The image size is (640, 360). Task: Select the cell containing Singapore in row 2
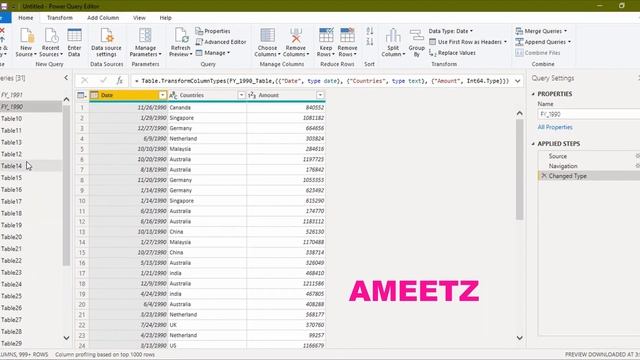pos(207,118)
